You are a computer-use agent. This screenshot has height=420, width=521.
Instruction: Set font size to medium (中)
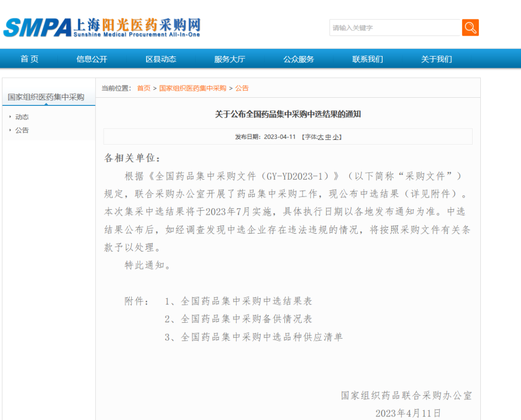click(328, 137)
